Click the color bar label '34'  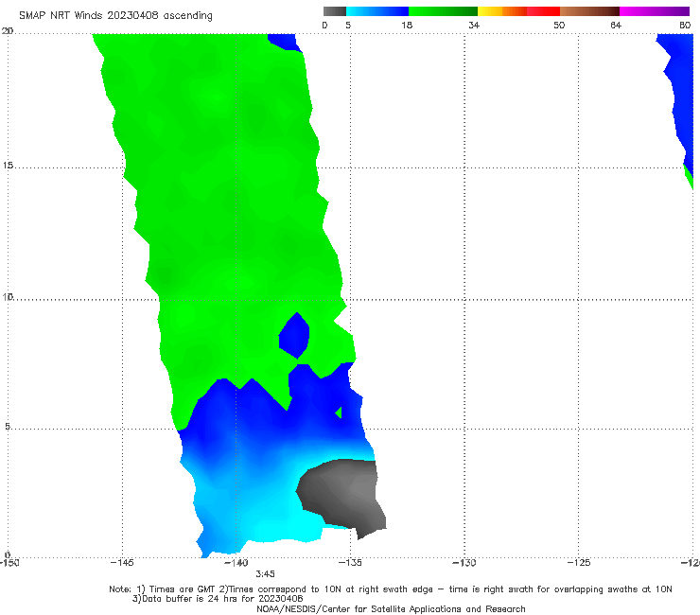pyautogui.click(x=474, y=26)
